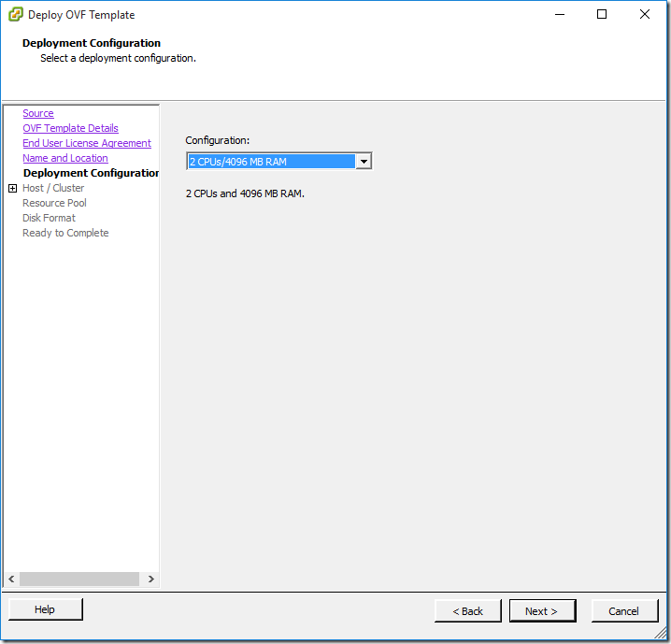Click the Disk Format step

click(x=50, y=218)
